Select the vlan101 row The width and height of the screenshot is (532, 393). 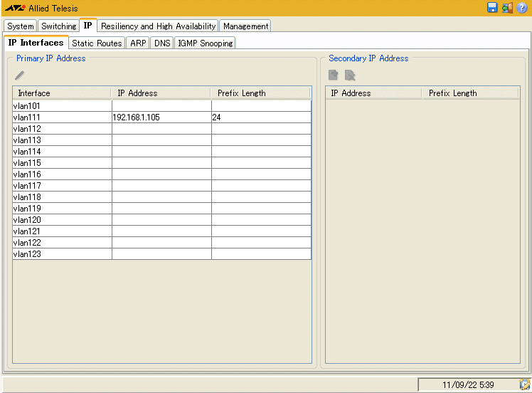(162, 106)
